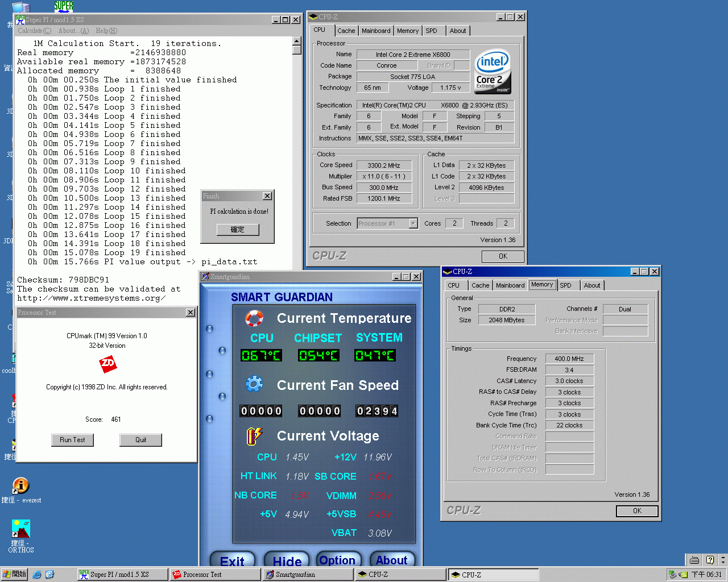Switch to Processor Test in the taskbar
The height and width of the screenshot is (582, 728).
coord(214,575)
